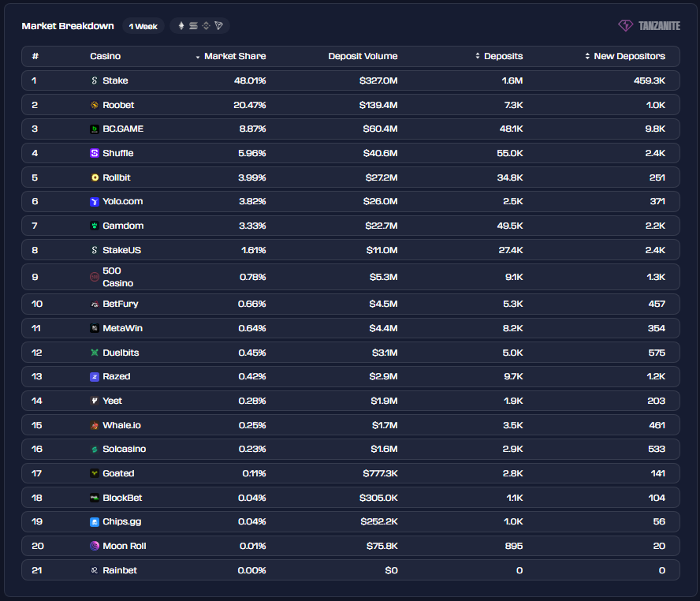Click the Moon Roll logo icon

[95, 546]
